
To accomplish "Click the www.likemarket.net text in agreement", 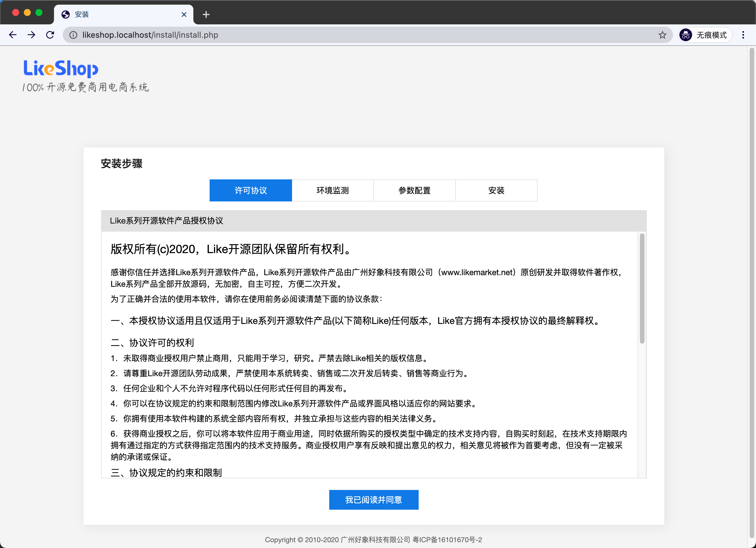I will [477, 272].
